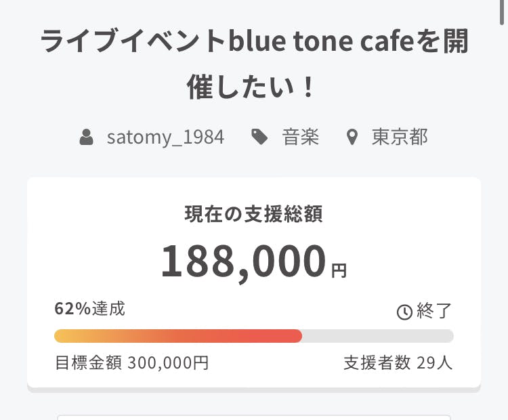The height and width of the screenshot is (420, 508).
Task: Click the unfilled gray progress bar section
Action: [377, 336]
